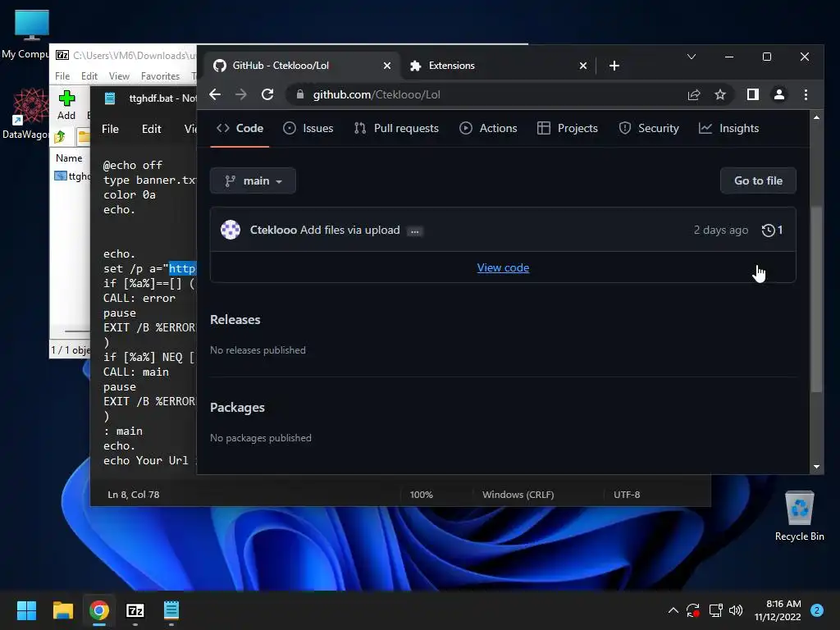This screenshot has height=630, width=840.
Task: Open notification badge showing 2
Action: 817,610
